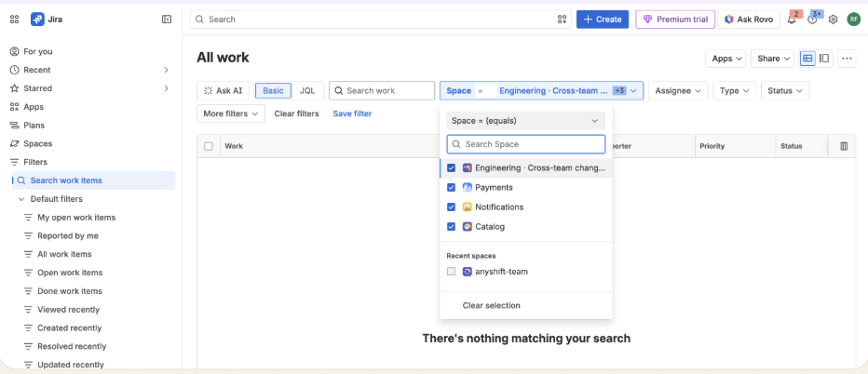
Task: Uncheck the Notifications space checkbox
Action: [451, 207]
